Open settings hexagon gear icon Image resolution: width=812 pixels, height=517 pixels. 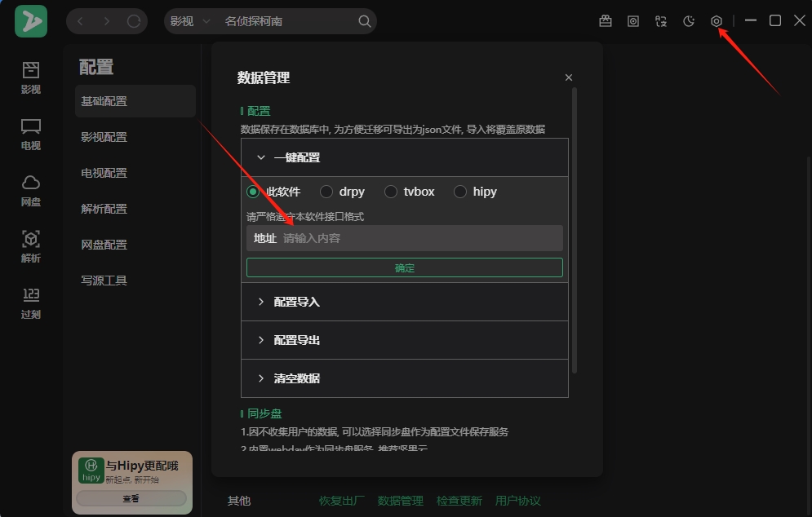[x=717, y=21]
